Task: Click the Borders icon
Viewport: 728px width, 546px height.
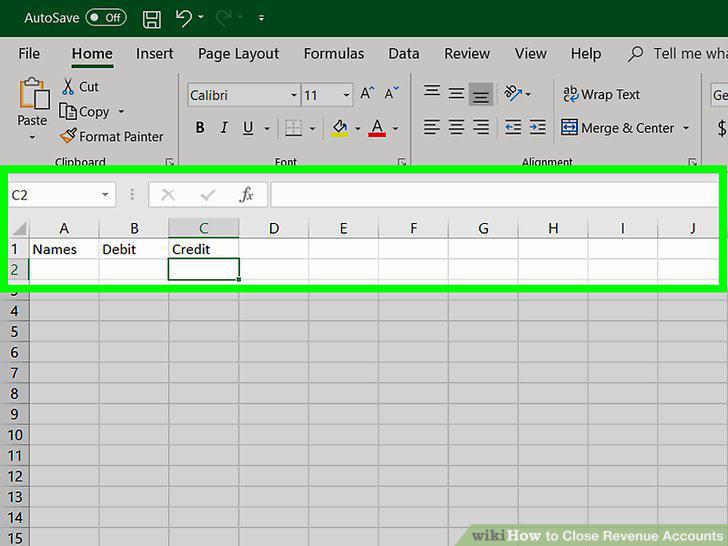Action: click(293, 128)
